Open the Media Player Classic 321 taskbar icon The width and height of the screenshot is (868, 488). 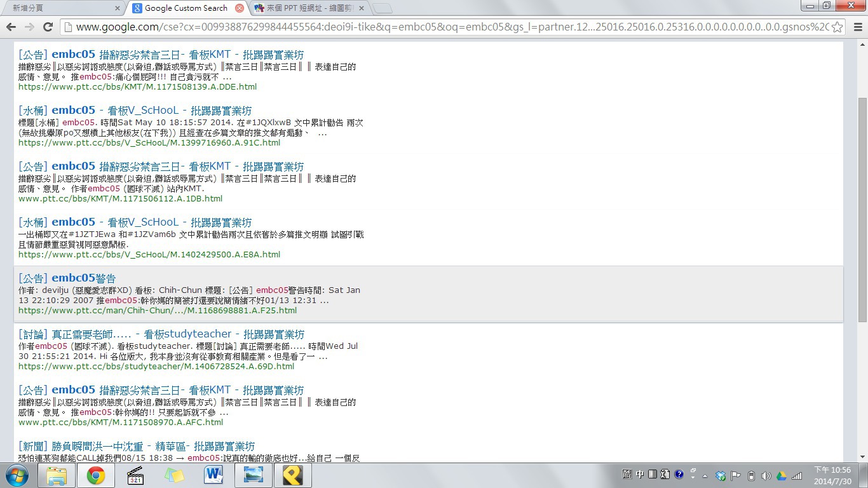pos(135,475)
